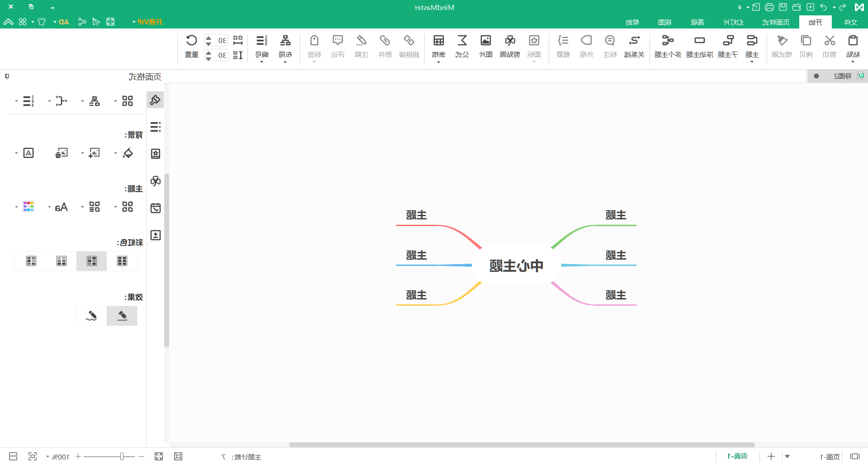Click the Cut (剪切) scissors icon
868x464 pixels.
coord(829,41)
